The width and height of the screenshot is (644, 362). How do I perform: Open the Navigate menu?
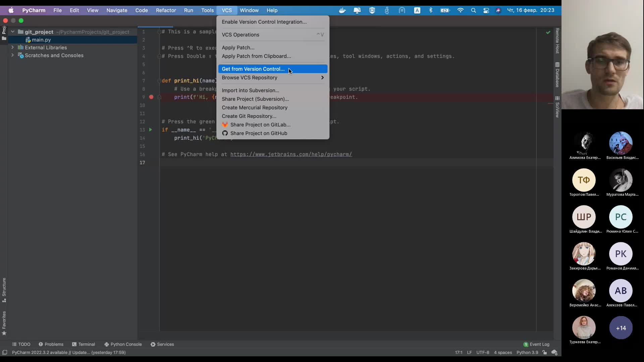(x=117, y=10)
